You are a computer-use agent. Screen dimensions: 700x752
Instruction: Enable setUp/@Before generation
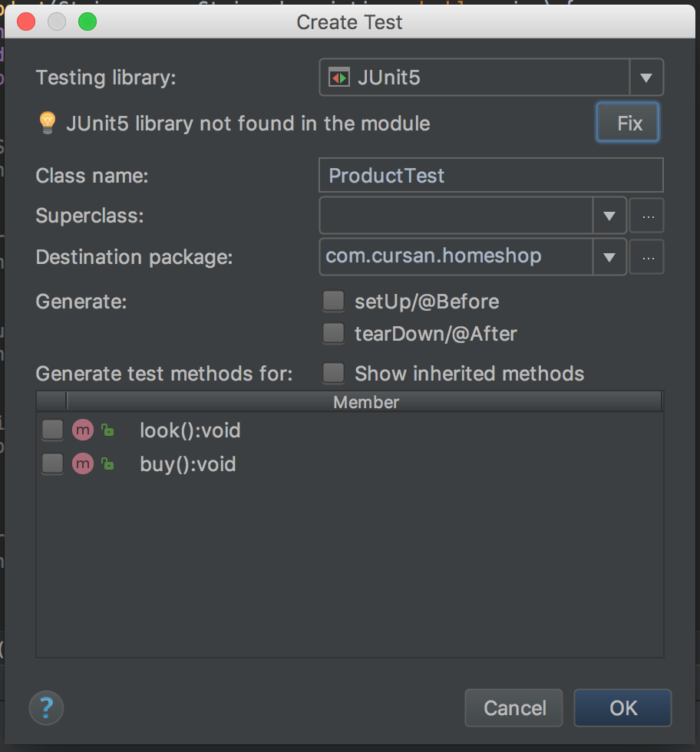point(333,301)
